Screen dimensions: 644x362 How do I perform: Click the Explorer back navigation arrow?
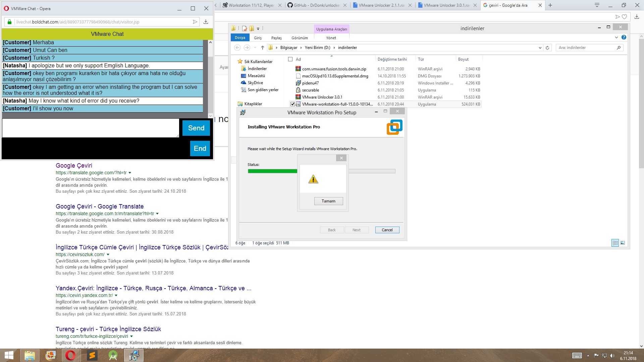[x=237, y=48]
